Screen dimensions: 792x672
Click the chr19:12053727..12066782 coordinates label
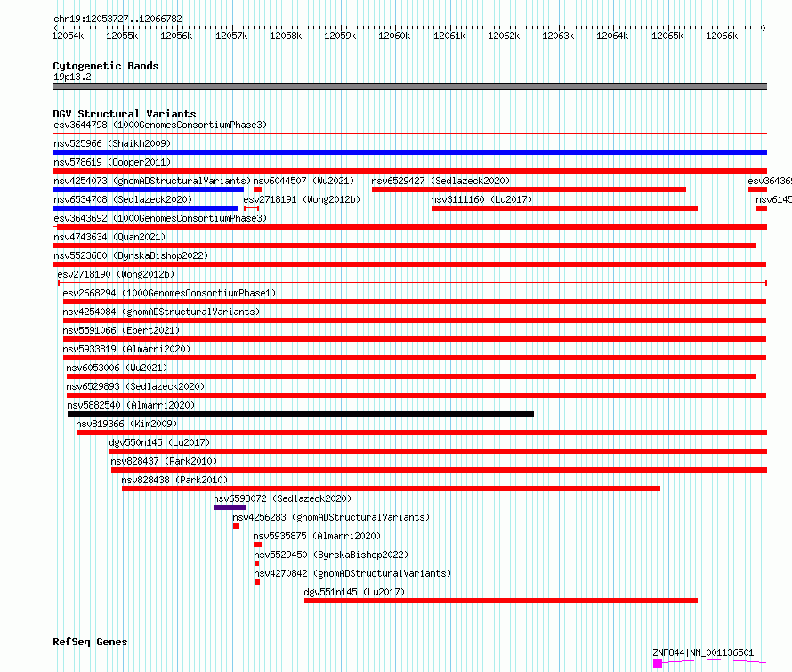coord(117,19)
